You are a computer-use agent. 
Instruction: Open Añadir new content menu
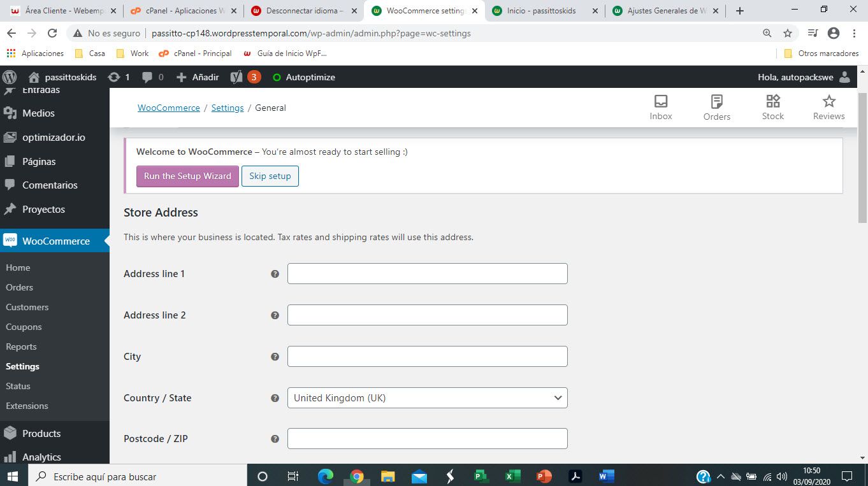(x=198, y=77)
